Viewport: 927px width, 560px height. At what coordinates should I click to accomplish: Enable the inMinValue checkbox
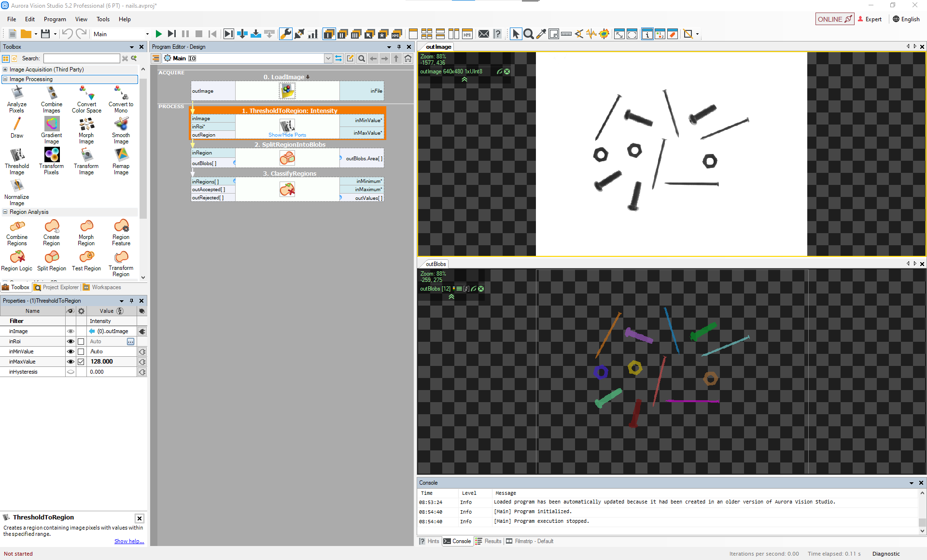click(x=81, y=351)
